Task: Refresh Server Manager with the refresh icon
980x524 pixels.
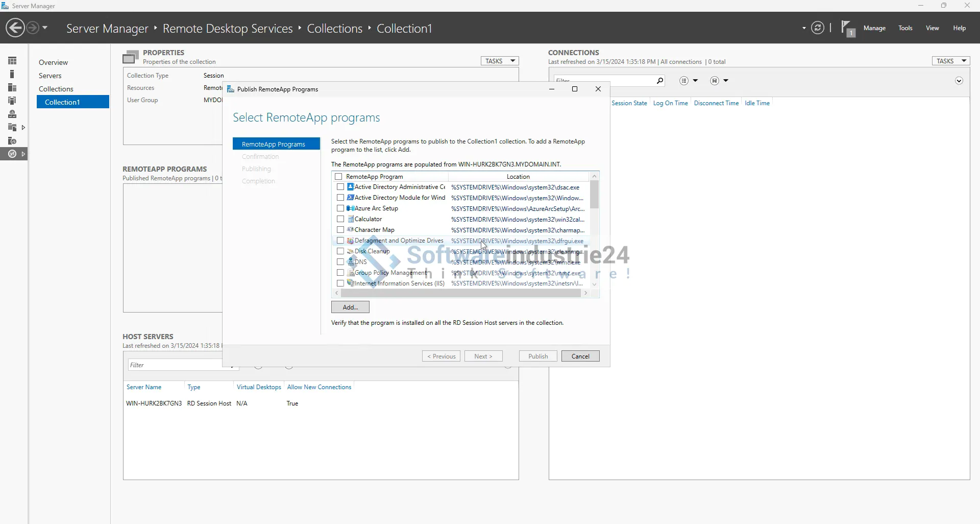Action: pyautogui.click(x=817, y=28)
